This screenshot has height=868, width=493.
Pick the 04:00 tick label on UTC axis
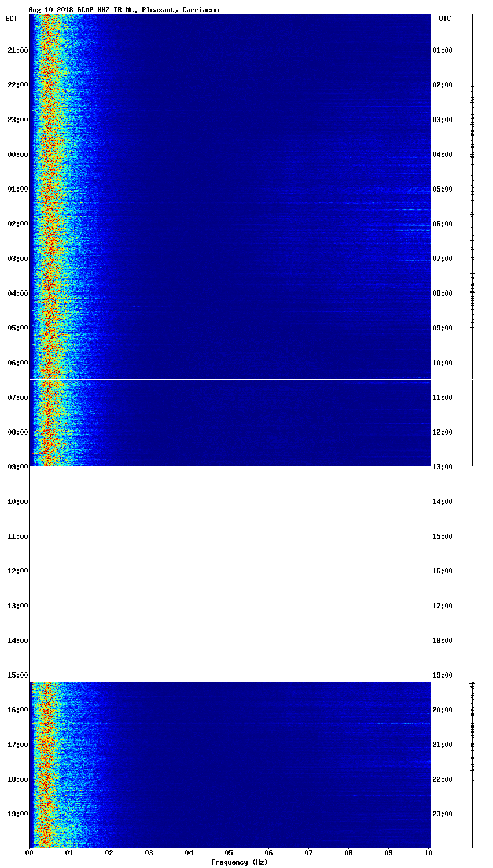click(443, 155)
